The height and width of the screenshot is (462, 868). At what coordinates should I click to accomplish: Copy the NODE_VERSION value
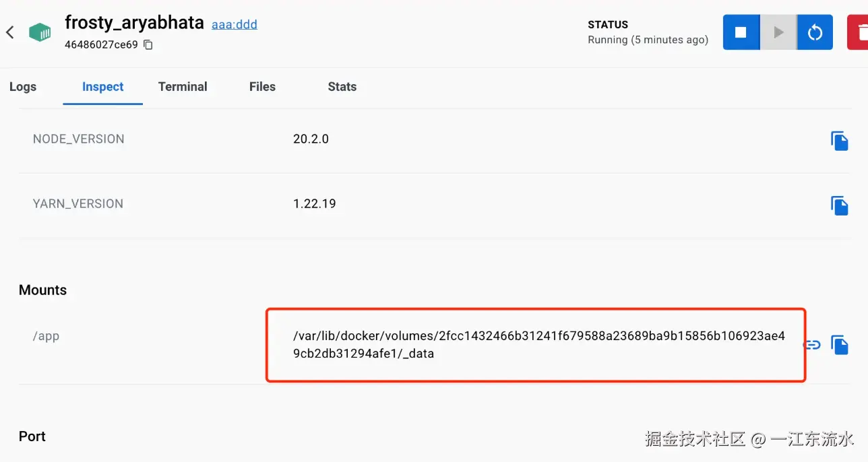tap(839, 141)
